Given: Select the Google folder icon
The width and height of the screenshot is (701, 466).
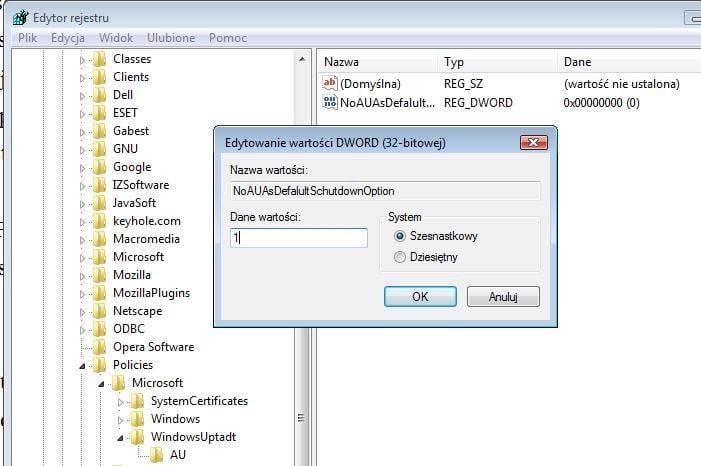Looking at the screenshot, I should coord(99,167).
